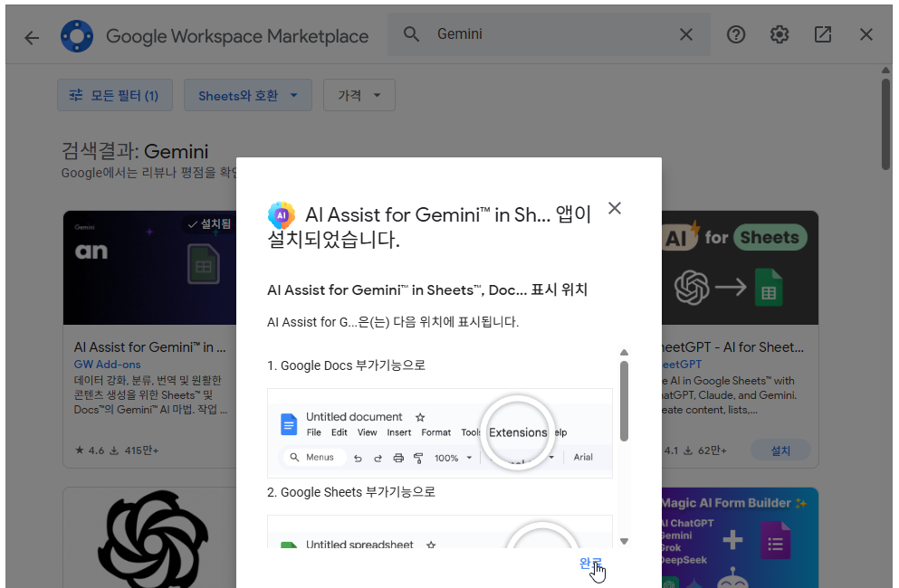Open the AI for Sheets card thumbnail
The image size is (899, 588).
coord(740,268)
